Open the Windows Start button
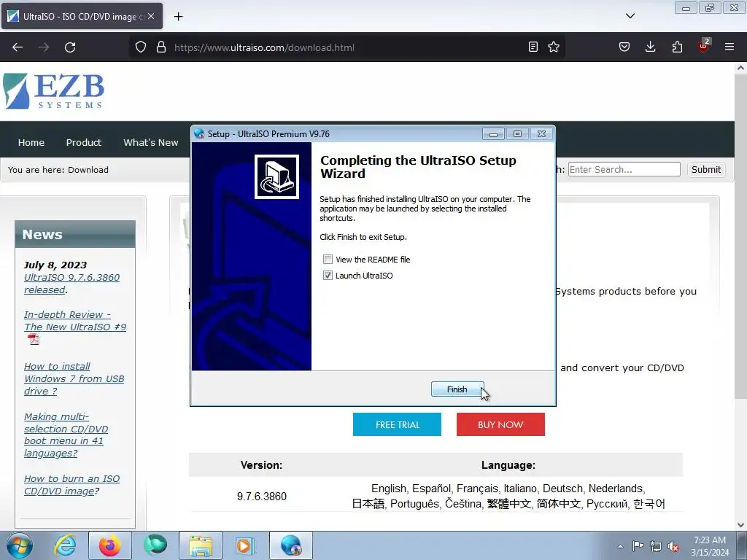This screenshot has height=560, width=747. click(19, 545)
